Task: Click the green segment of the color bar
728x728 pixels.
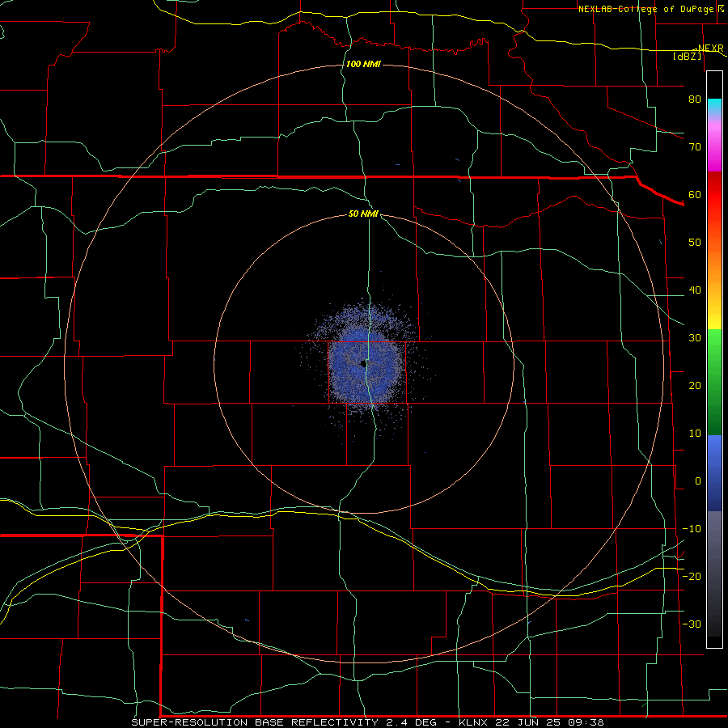Action: (714, 382)
